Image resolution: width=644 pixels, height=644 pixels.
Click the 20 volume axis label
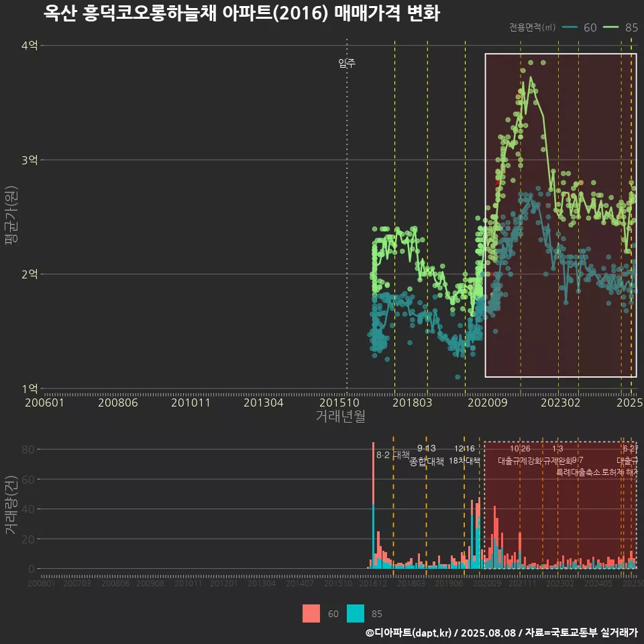click(28, 539)
